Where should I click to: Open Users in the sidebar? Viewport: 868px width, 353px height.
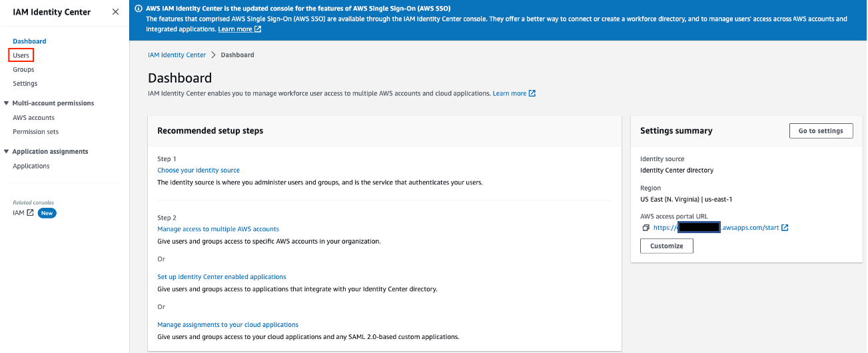[21, 55]
